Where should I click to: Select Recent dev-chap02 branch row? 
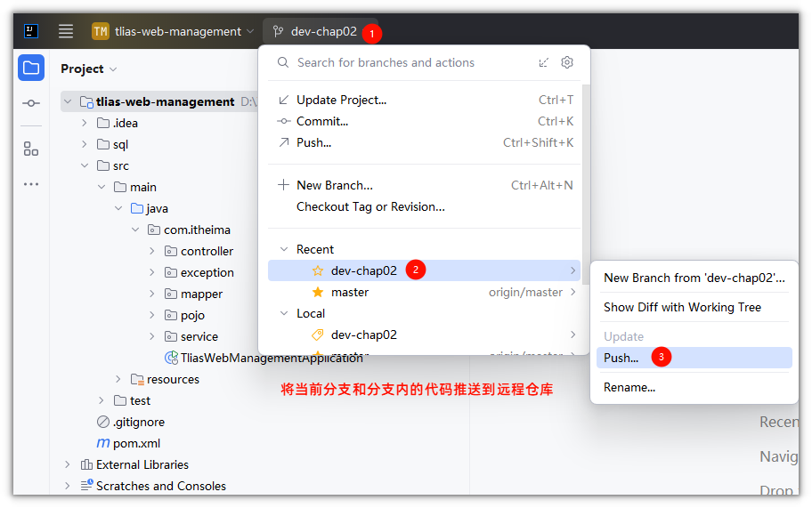click(x=424, y=270)
